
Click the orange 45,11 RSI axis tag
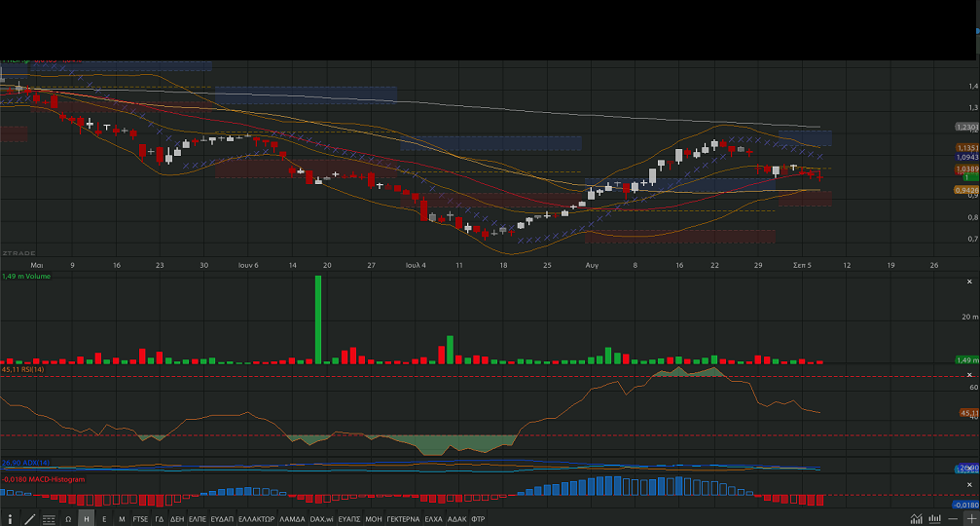tap(968, 413)
